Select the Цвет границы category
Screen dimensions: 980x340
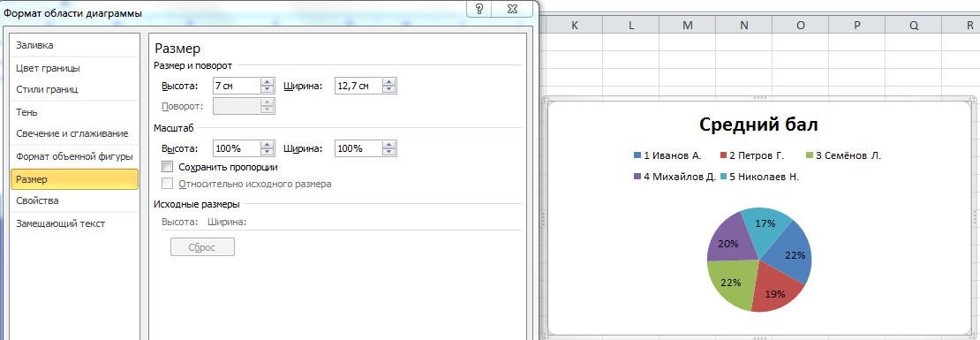coord(48,67)
